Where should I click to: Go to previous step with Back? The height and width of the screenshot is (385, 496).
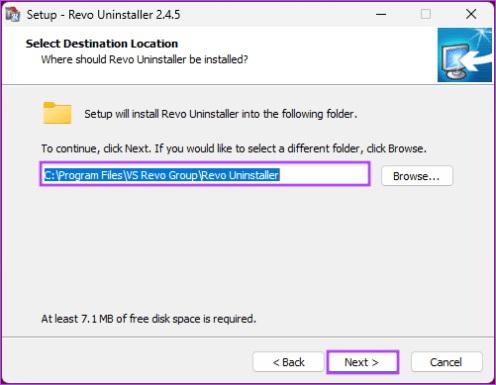pyautogui.click(x=288, y=362)
